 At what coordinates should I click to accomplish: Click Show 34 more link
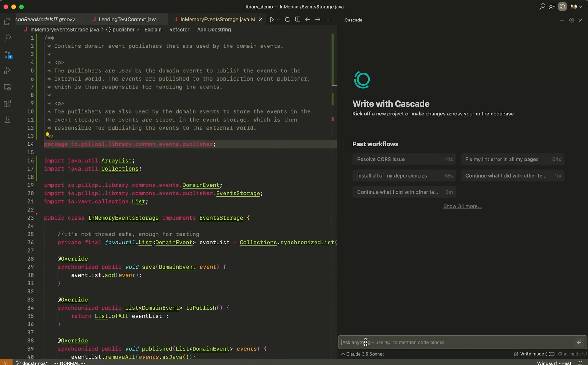[x=462, y=206]
